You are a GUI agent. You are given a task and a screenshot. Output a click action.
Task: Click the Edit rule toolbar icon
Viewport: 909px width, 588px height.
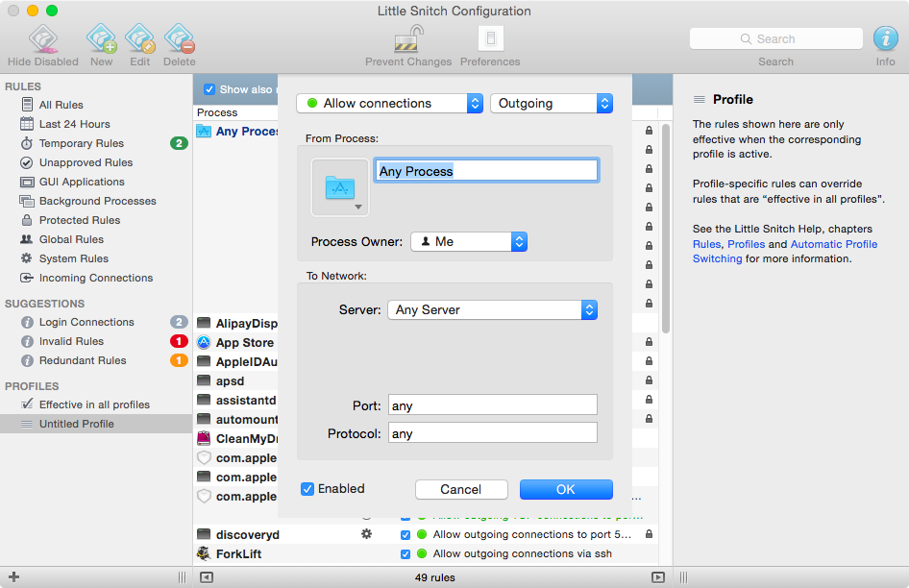139,39
